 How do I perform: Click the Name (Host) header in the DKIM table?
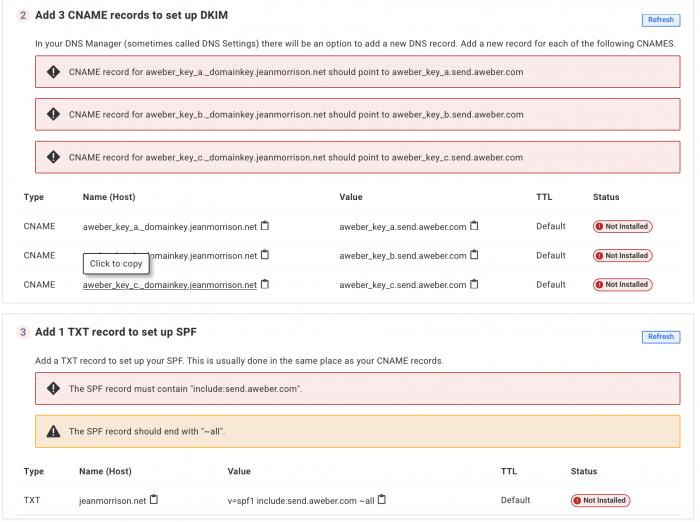pyautogui.click(x=109, y=197)
